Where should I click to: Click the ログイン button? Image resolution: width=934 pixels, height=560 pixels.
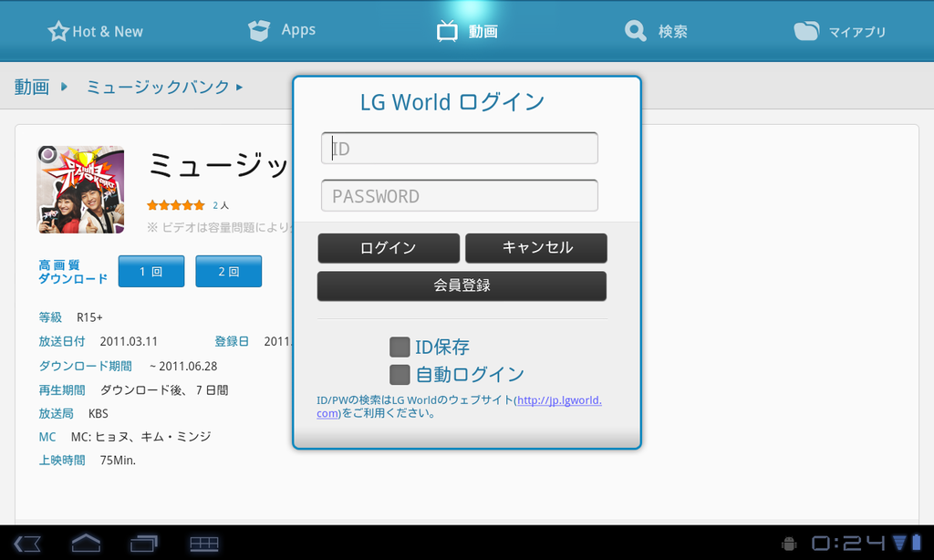click(389, 248)
